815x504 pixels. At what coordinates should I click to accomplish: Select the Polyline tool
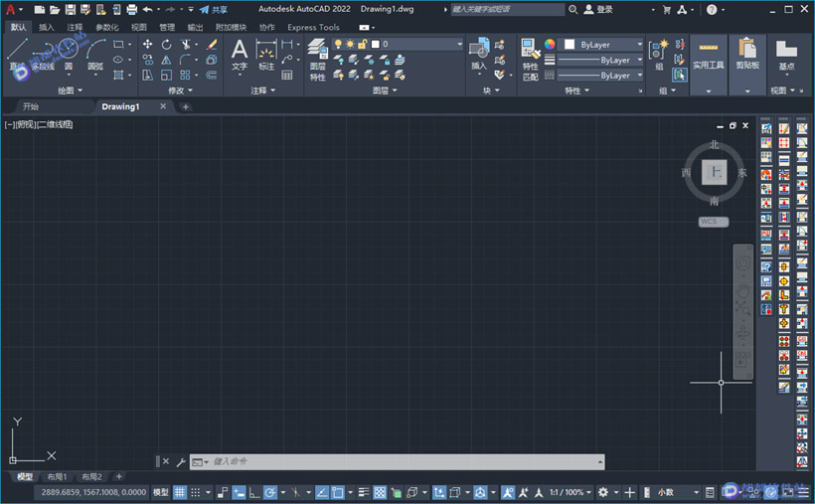tap(43, 56)
